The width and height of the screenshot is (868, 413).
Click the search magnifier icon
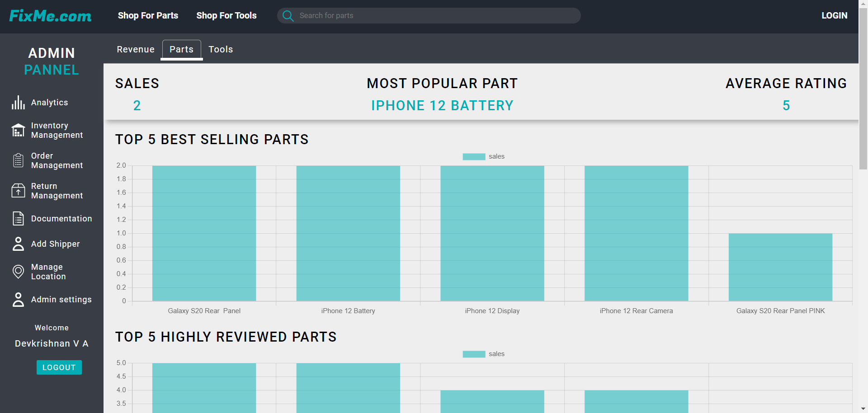coord(288,15)
